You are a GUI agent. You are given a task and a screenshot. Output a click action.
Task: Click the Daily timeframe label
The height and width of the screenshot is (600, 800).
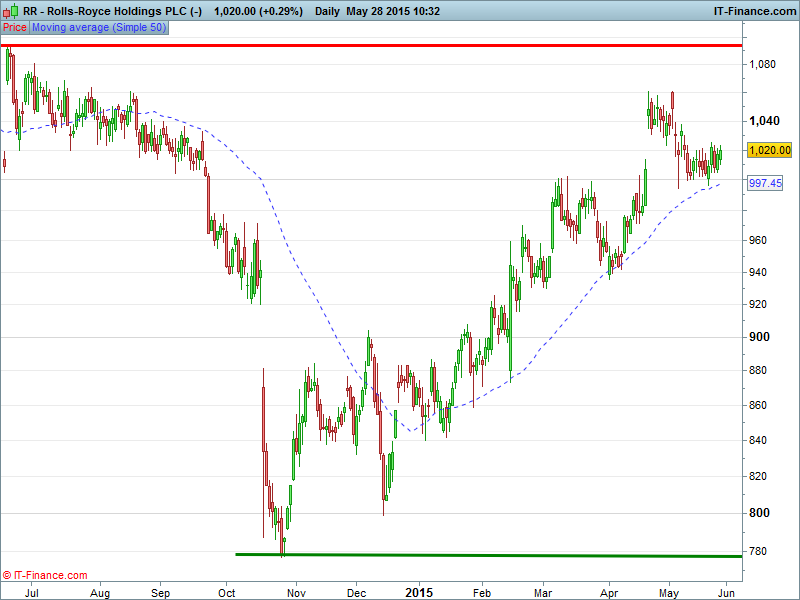point(326,11)
